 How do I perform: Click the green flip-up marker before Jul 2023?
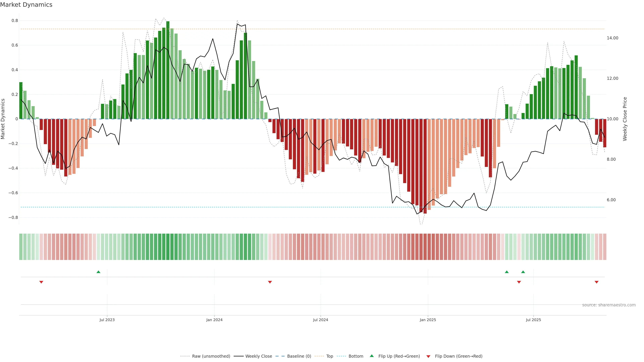(98, 272)
